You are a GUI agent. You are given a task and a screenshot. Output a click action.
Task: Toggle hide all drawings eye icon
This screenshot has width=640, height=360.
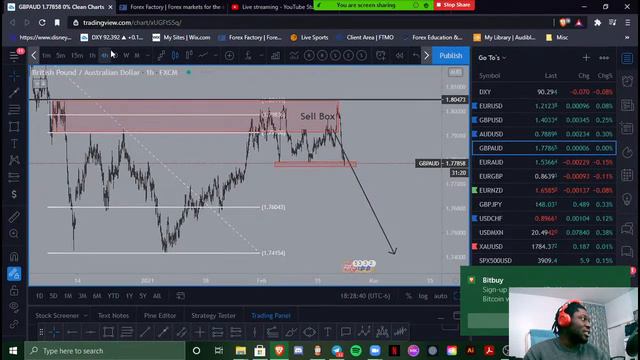pos(14,307)
